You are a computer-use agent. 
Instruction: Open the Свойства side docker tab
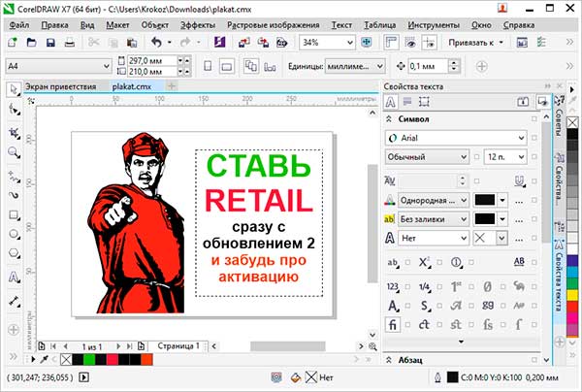click(559, 181)
